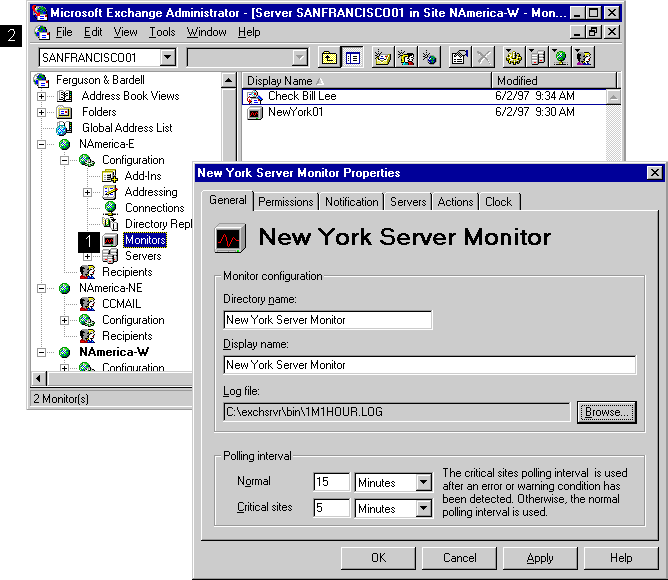The height and width of the screenshot is (580, 668).
Task: Click the Critical sites interval value field
Action: (331, 508)
